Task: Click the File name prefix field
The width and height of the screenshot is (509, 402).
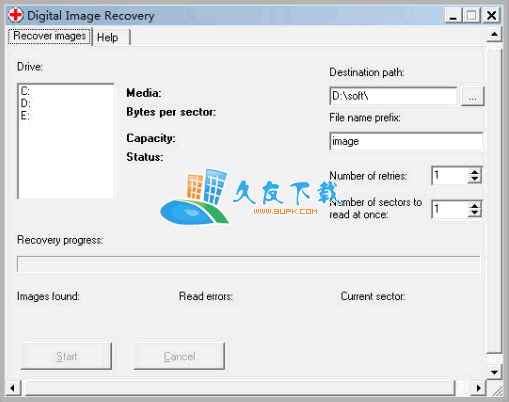Action: 406,141
